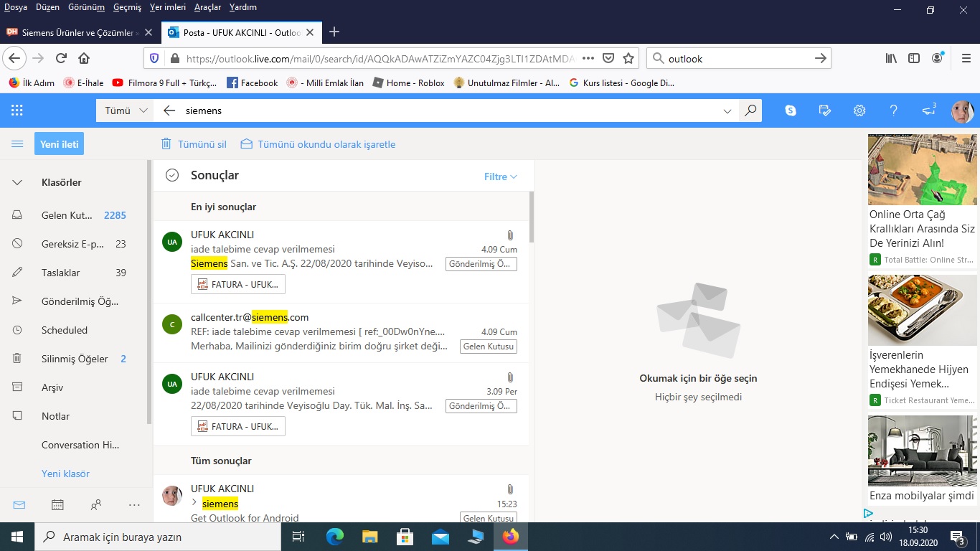Bookmark this page with star icon
Image resolution: width=980 pixels, height=551 pixels.
(628, 58)
